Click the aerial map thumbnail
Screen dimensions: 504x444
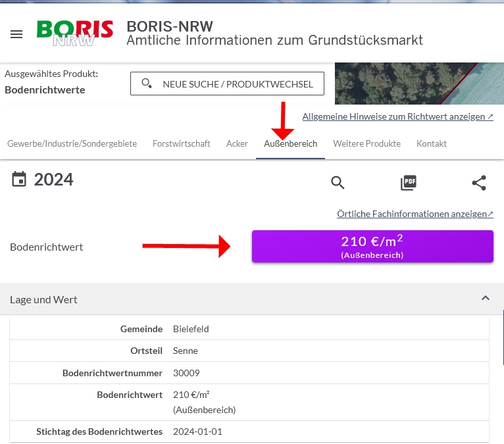[419, 84]
